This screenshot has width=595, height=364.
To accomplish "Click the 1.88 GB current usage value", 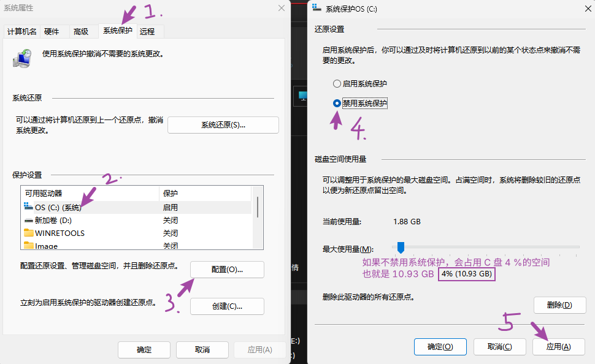I will [x=407, y=221].
